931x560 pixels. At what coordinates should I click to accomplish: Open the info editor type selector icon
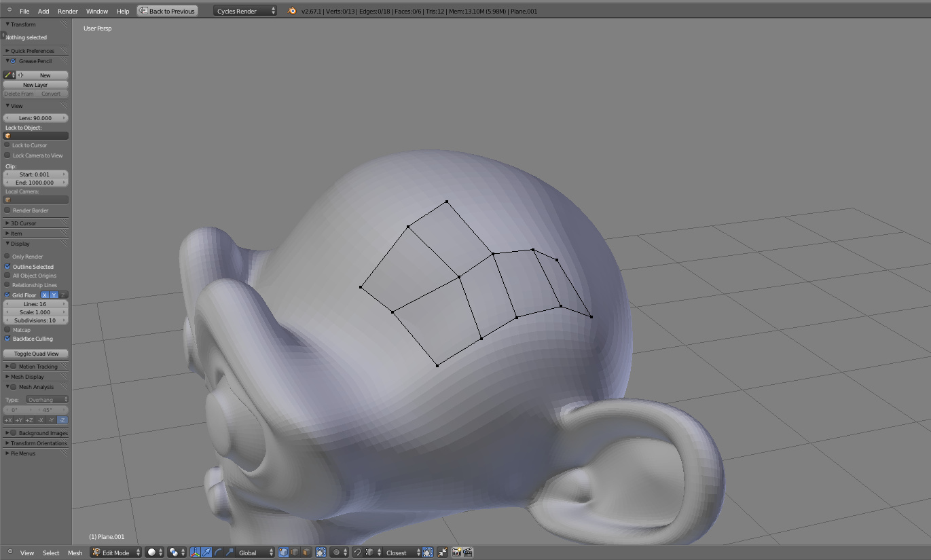10,10
